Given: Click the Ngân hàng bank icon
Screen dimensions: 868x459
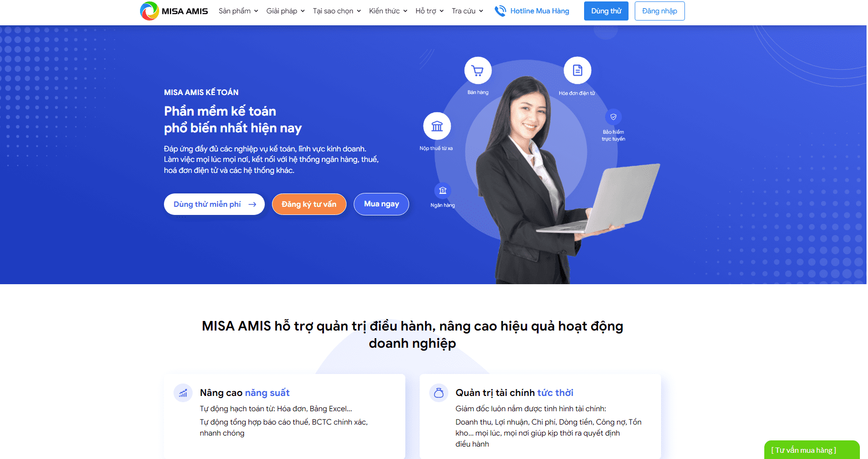Looking at the screenshot, I should [x=443, y=191].
